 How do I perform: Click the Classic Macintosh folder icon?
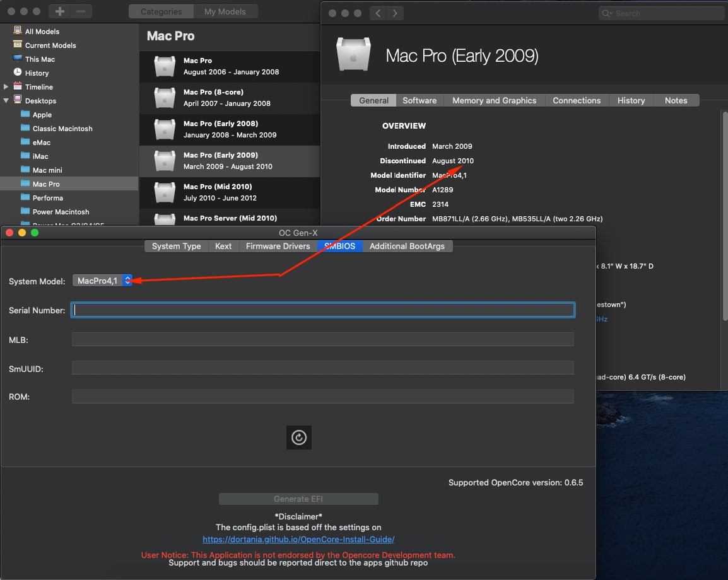25,128
